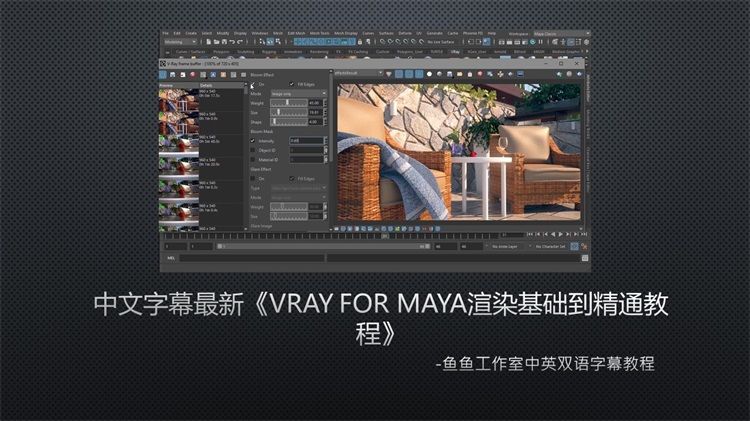This screenshot has width=750, height=421.
Task: Switch to the VRay shelf tab
Action: 455,52
